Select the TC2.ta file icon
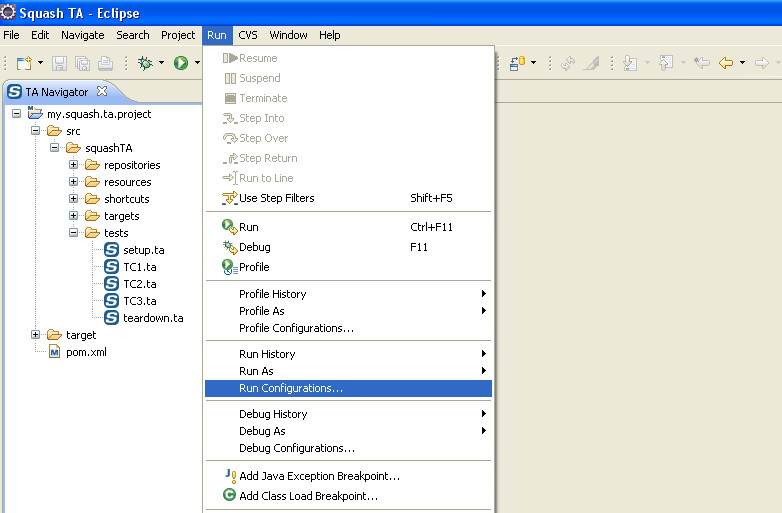This screenshot has width=782, height=513. tap(111, 284)
